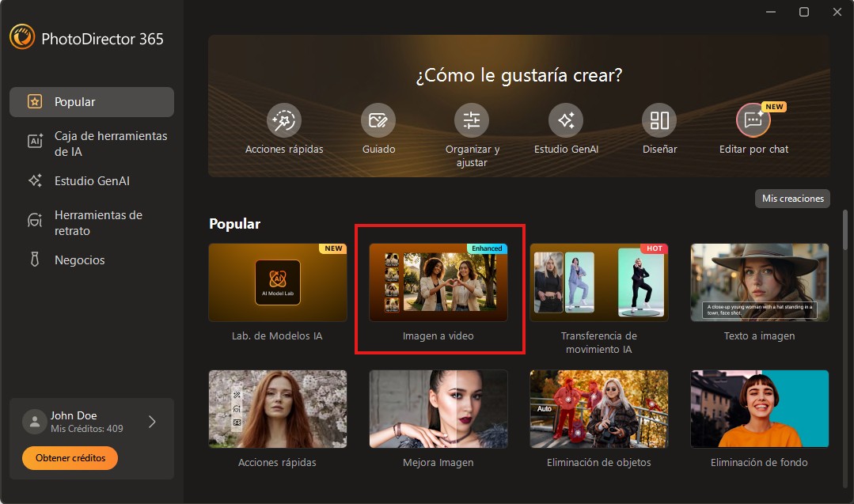Screen dimensions: 854x504
Task: Open the Organizar y ajustar sliders icon
Action: (x=472, y=120)
